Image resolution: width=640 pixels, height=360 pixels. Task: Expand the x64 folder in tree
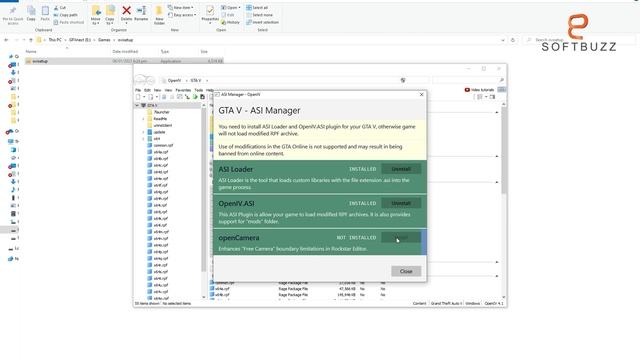point(143,139)
